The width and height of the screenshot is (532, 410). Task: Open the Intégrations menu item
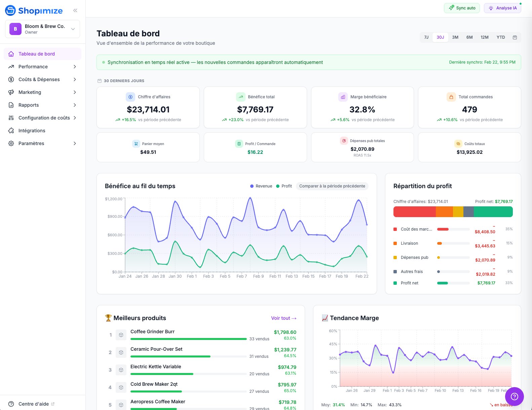click(42, 131)
